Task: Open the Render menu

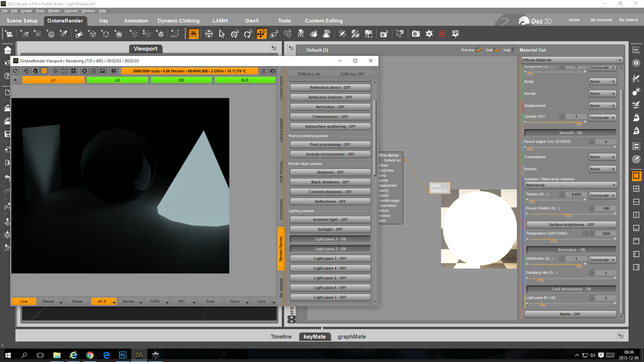Action: (54, 11)
